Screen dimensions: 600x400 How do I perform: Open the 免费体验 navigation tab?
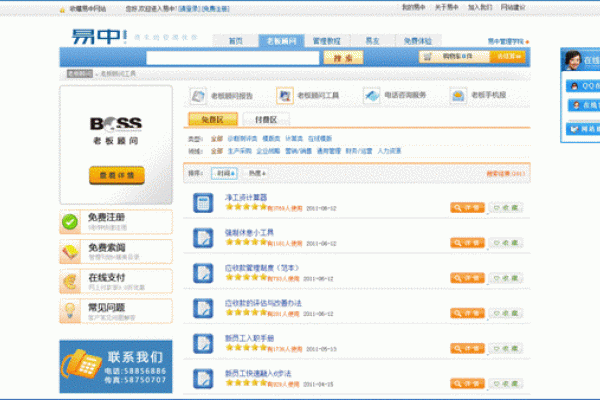click(417, 41)
